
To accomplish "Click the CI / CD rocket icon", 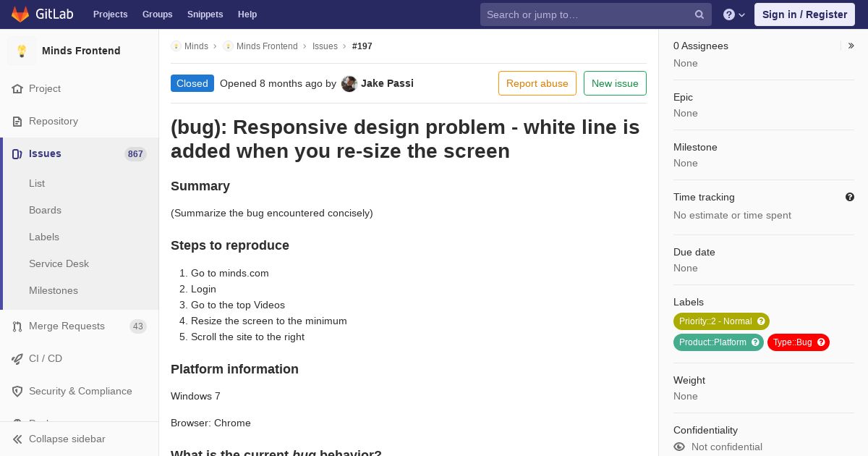I will [17, 359].
